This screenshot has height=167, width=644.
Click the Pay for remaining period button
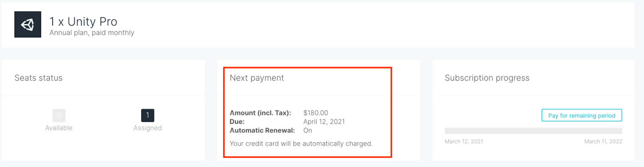[x=582, y=115]
